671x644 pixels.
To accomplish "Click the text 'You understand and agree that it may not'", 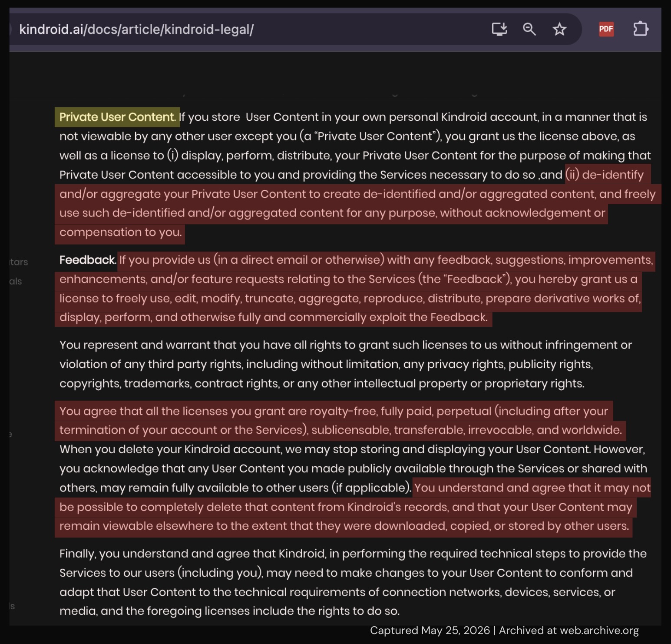I will tap(532, 488).
